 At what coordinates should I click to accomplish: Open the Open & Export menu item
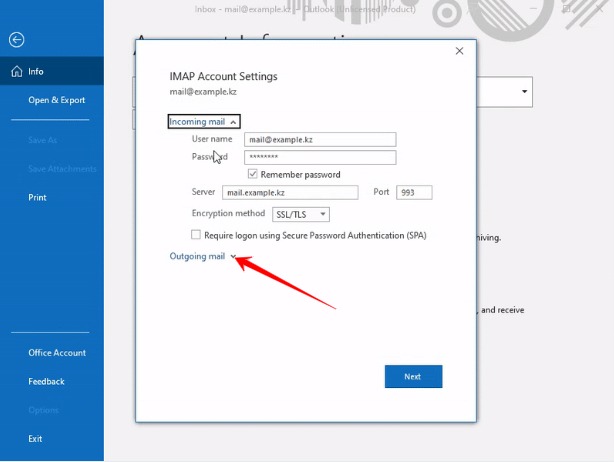point(56,100)
